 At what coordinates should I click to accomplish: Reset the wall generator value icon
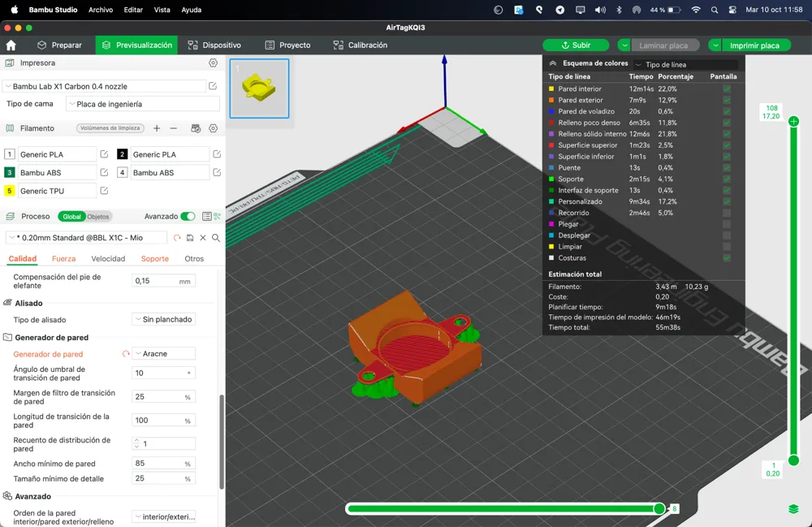pos(126,354)
